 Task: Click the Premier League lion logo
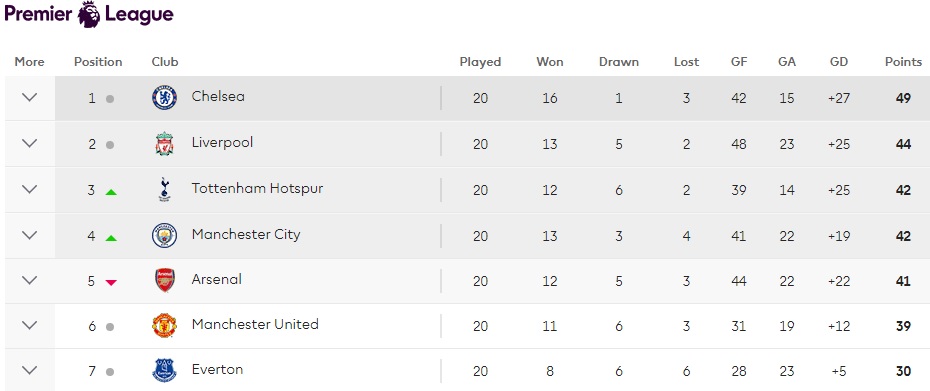[89, 14]
